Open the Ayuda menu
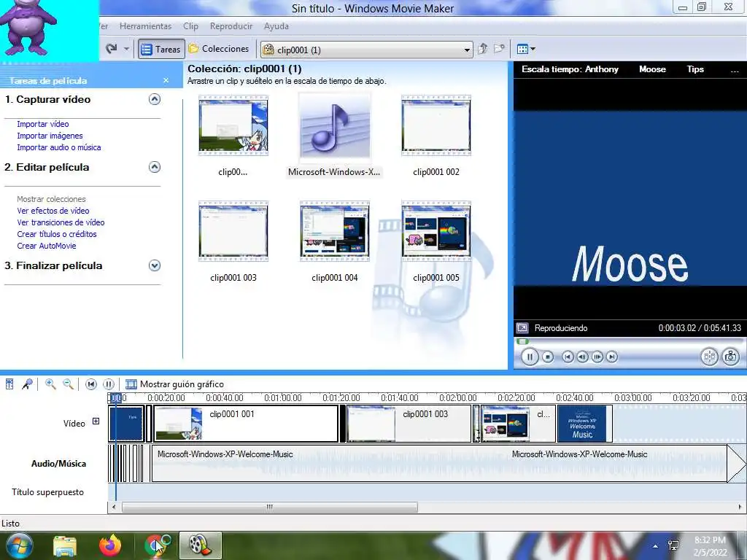747x560 pixels. point(276,26)
